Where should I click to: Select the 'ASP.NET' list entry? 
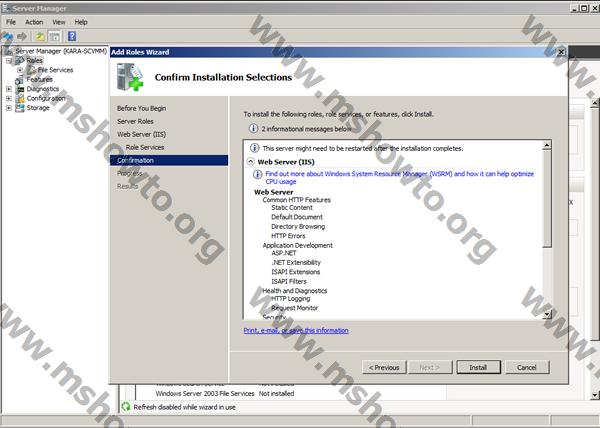(x=284, y=253)
